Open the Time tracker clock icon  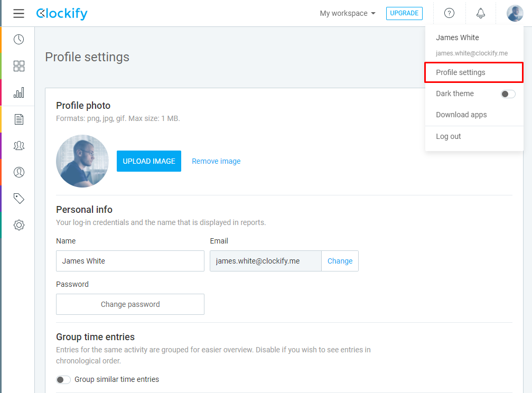18,40
